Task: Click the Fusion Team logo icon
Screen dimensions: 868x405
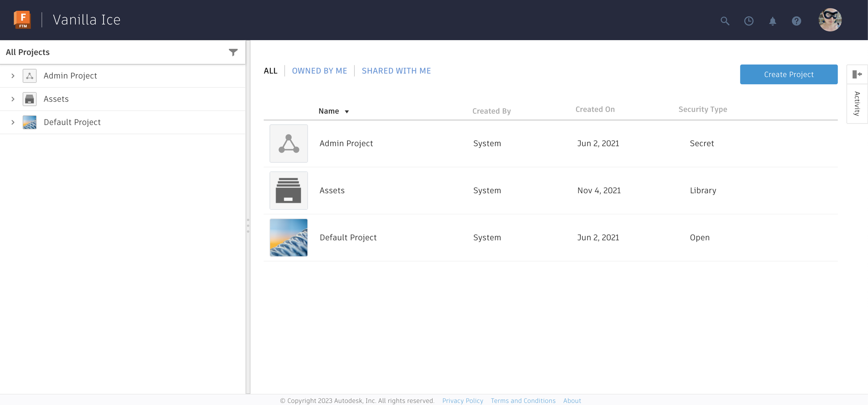Action: pos(22,20)
